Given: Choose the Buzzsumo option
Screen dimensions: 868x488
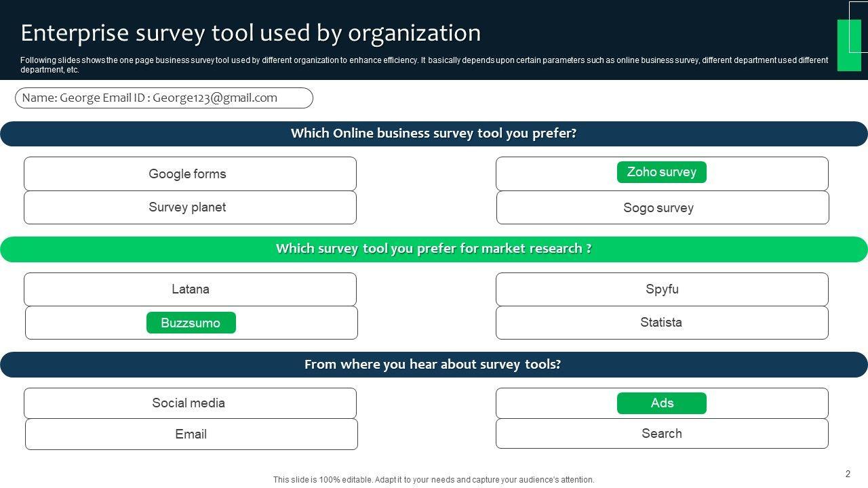Looking at the screenshot, I should (x=191, y=323).
